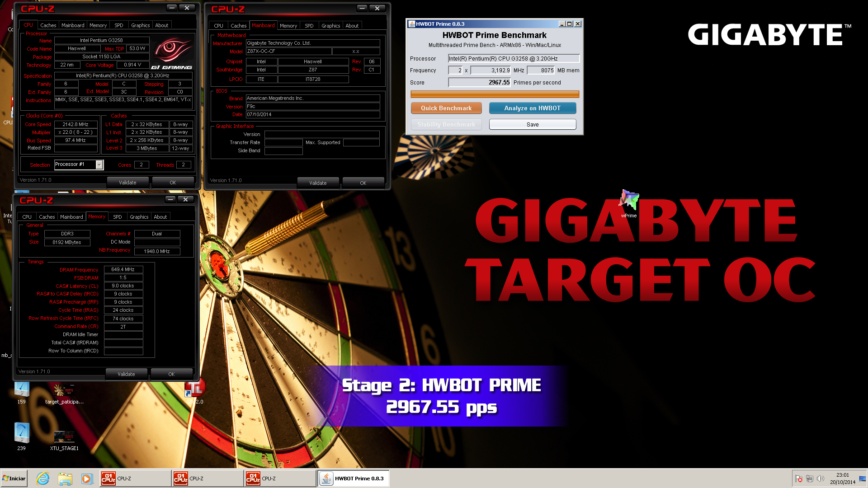Minimize the HWBOT Prime window
This screenshot has width=868, height=488.
coord(562,24)
